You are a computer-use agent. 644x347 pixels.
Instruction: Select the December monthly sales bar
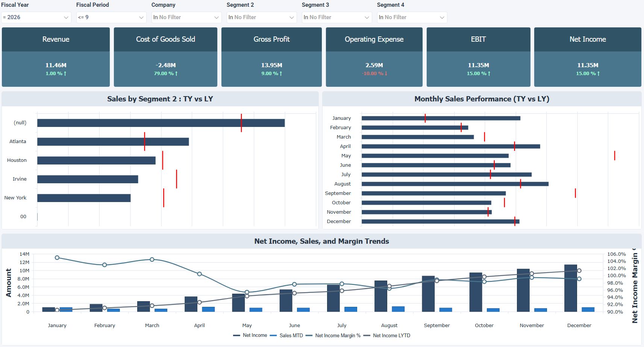coord(441,222)
